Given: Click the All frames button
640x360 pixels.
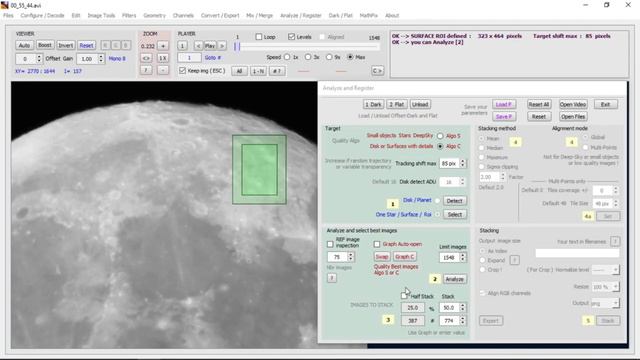Looking at the screenshot, I should 240,71.
